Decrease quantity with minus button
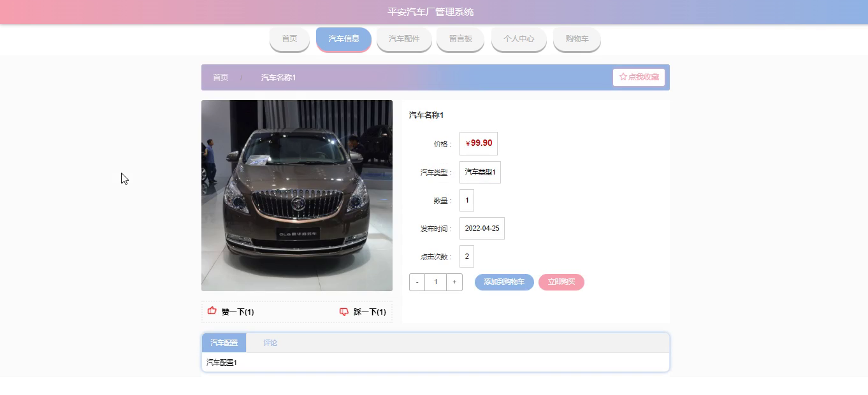 (x=417, y=282)
